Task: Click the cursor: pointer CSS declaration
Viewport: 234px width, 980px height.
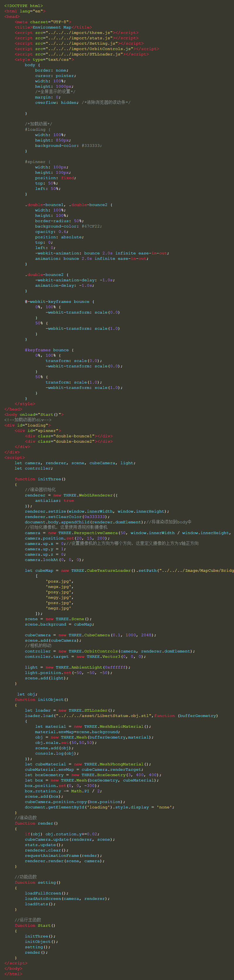Action: 56,76
